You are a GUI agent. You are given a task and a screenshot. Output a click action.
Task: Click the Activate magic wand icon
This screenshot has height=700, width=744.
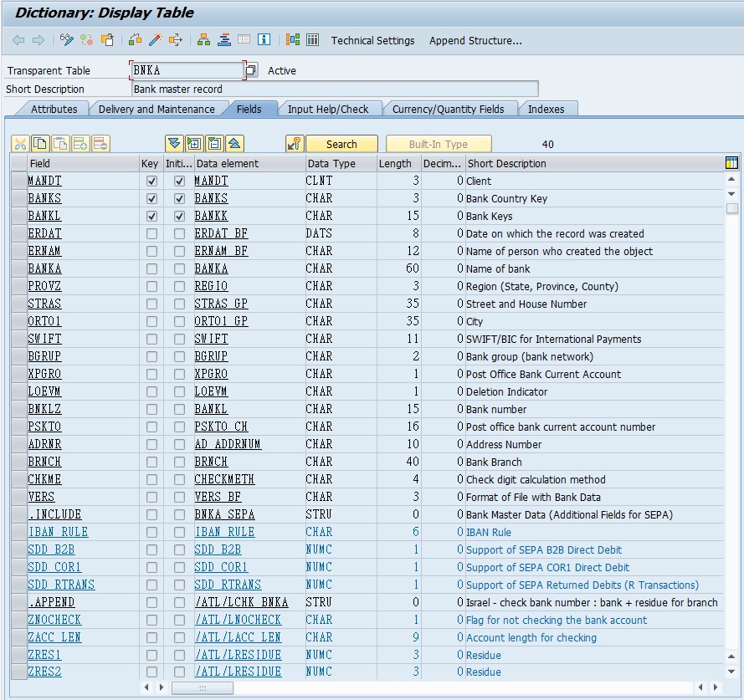(155, 40)
